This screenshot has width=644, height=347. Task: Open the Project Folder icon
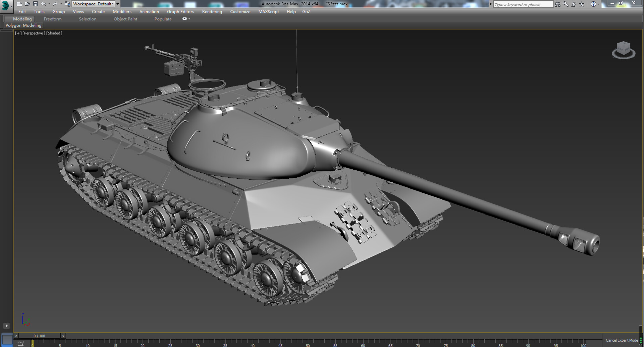[67, 4]
